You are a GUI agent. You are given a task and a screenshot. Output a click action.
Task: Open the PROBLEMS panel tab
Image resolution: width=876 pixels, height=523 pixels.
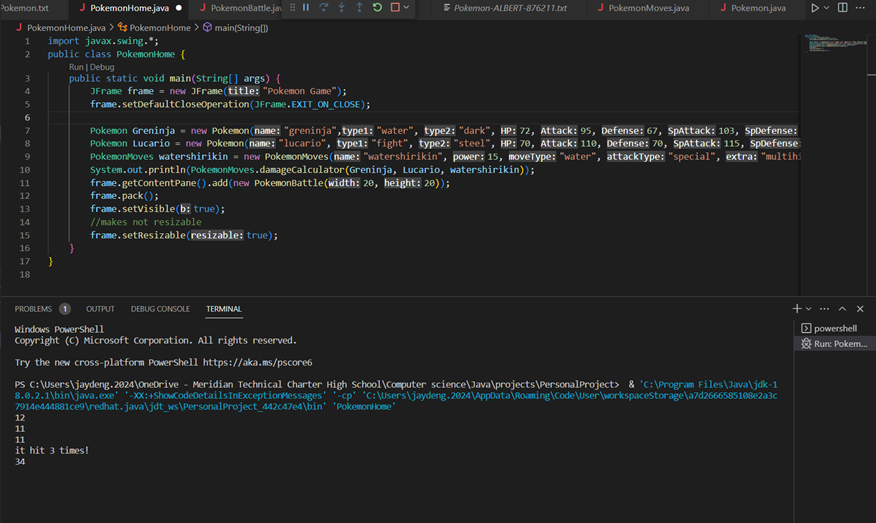pos(33,309)
